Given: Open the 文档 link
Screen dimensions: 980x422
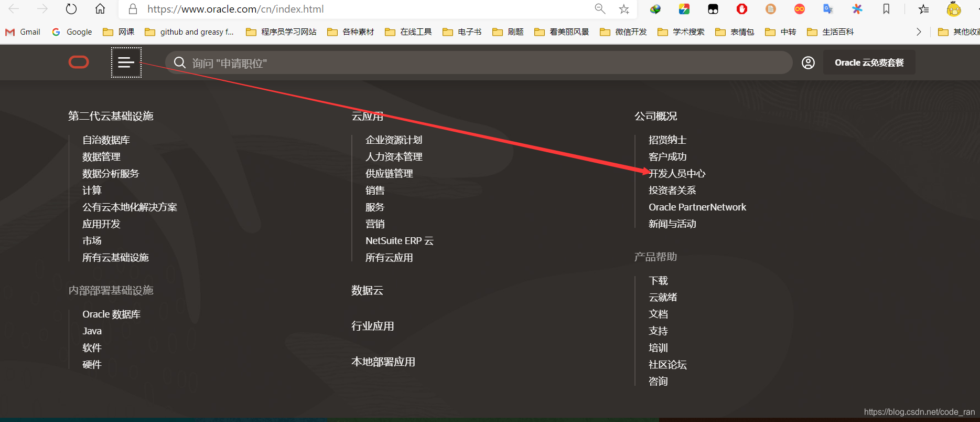Looking at the screenshot, I should pos(658,314).
